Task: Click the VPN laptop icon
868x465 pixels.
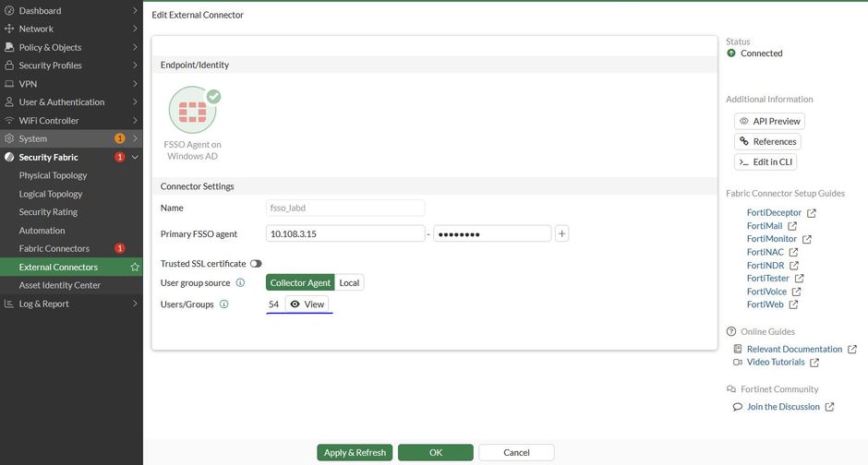Action: point(9,83)
